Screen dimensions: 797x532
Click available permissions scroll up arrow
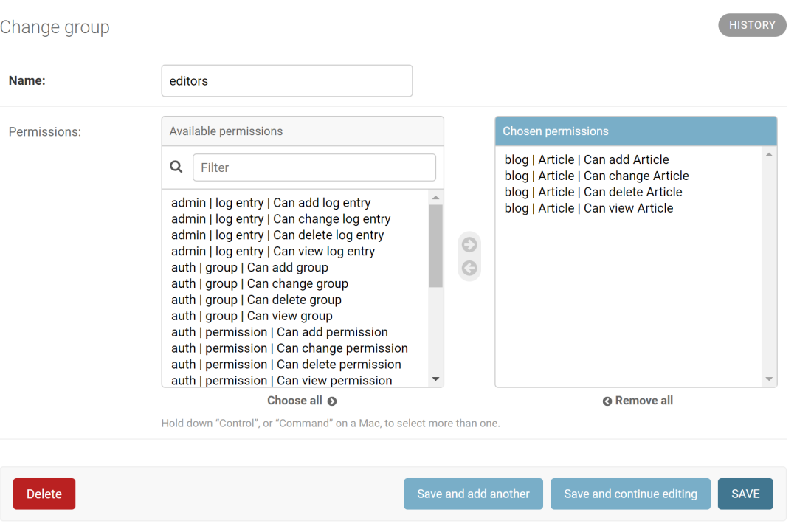click(435, 198)
